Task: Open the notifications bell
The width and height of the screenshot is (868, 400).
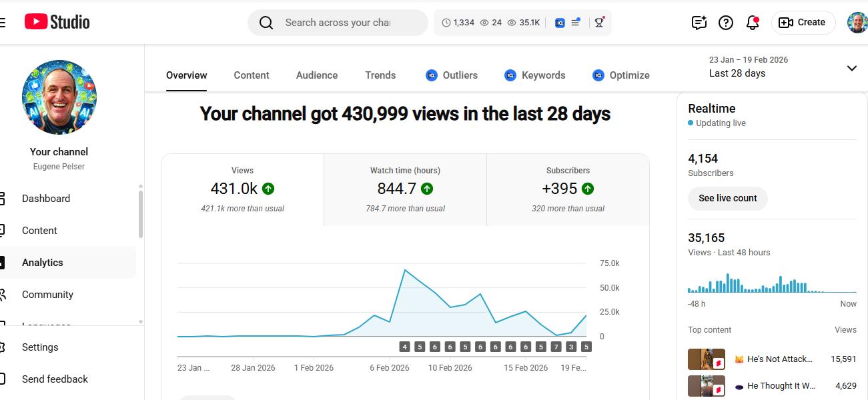Action: tap(753, 23)
